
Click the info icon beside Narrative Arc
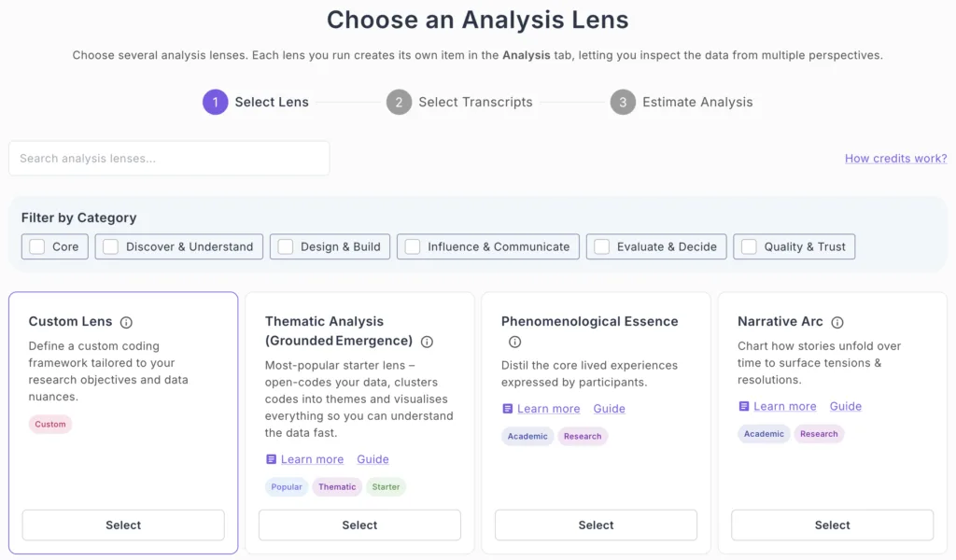(837, 322)
